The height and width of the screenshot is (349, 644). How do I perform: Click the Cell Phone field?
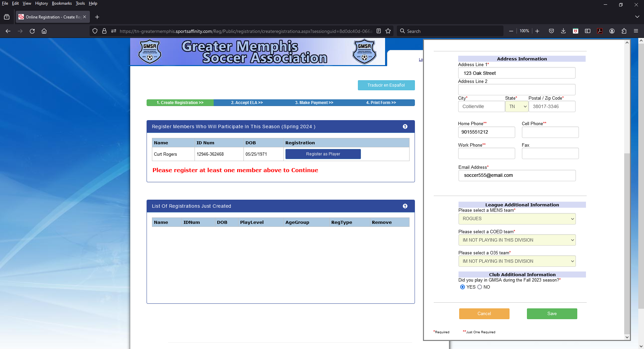(550, 132)
